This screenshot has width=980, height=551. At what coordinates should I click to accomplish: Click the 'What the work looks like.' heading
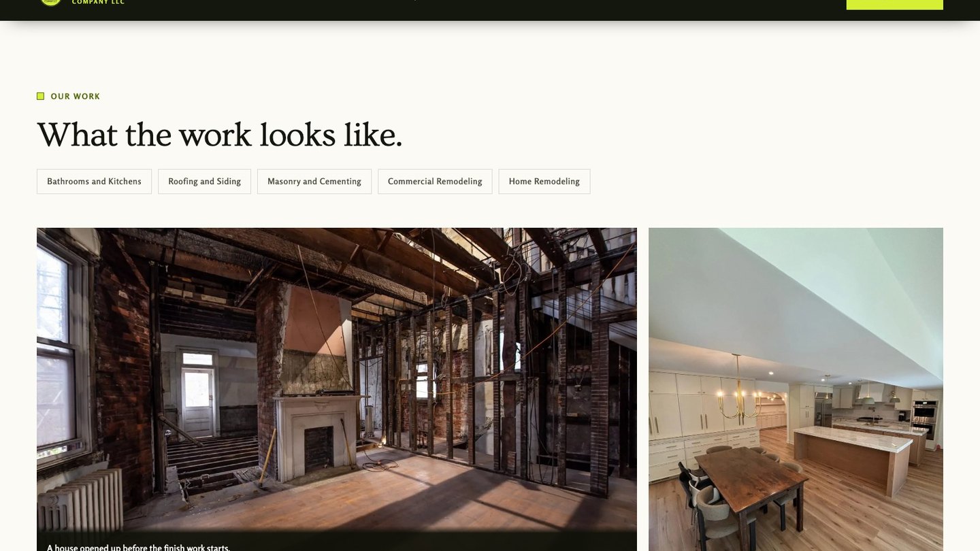(x=220, y=134)
